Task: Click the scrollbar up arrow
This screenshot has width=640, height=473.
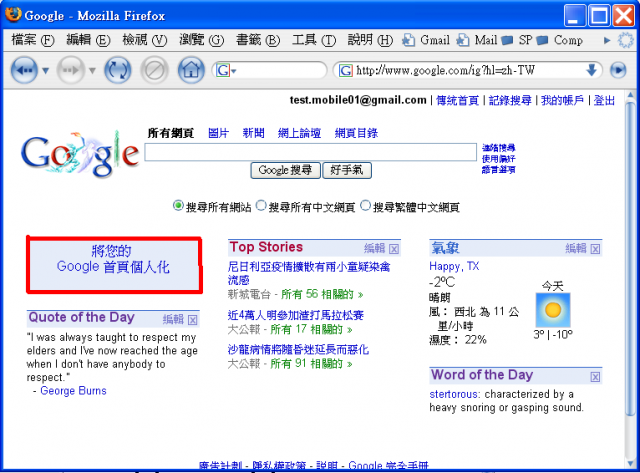Action: pos(631,96)
